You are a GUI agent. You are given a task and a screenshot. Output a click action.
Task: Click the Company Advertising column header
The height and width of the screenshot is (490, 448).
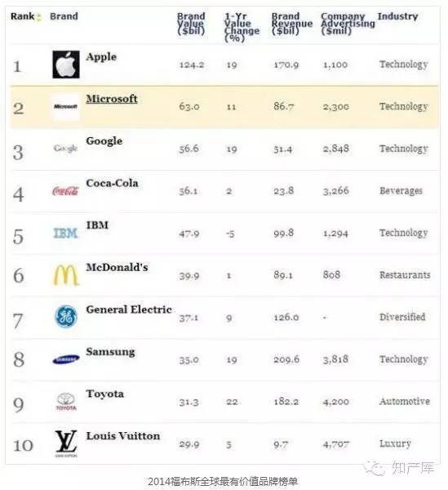348,24
